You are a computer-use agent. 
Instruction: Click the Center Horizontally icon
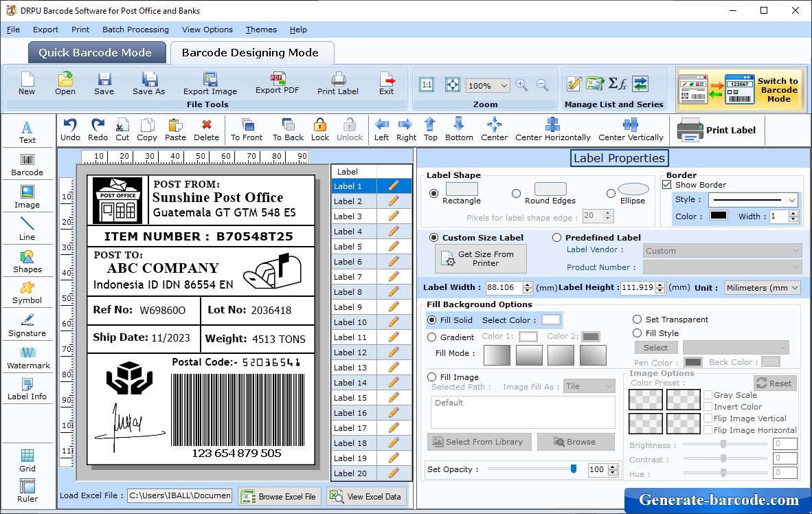pos(552,130)
